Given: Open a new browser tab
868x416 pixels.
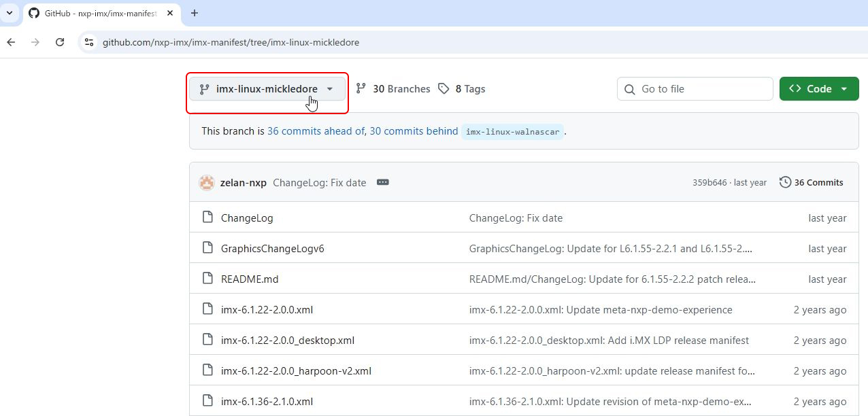Looking at the screenshot, I should click(195, 13).
